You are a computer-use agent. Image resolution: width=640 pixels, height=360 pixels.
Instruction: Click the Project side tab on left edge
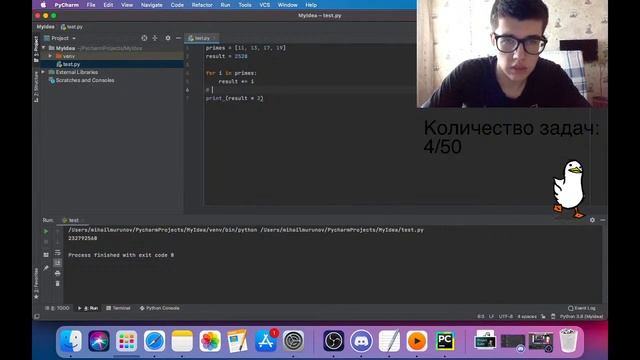click(x=36, y=49)
